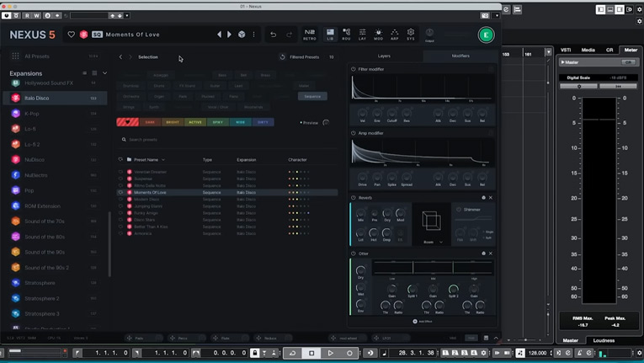This screenshot has width=644, height=363.
Task: Click the Search presets field
Action: pyautogui.click(x=226, y=140)
